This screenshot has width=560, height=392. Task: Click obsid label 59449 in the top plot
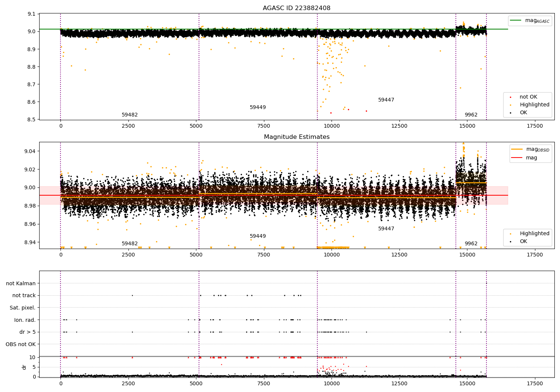point(258,108)
